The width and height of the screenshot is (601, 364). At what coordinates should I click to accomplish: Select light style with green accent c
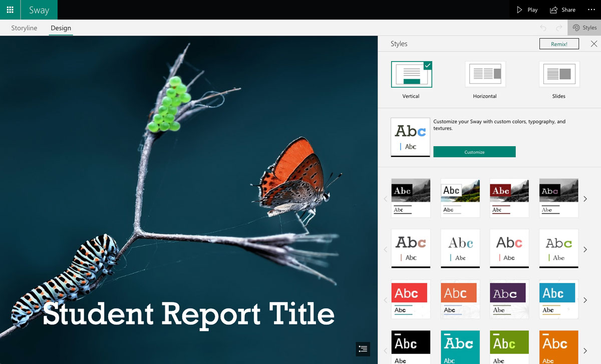coord(559,248)
